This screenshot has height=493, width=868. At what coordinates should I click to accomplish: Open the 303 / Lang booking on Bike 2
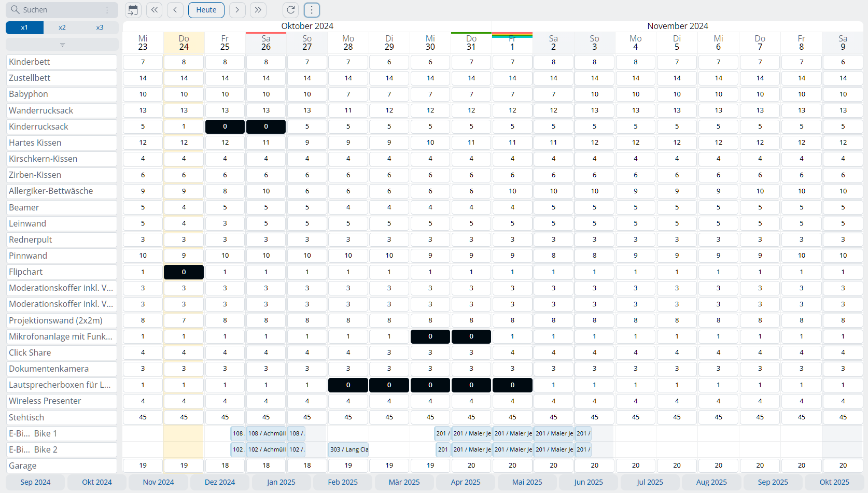[x=348, y=449]
